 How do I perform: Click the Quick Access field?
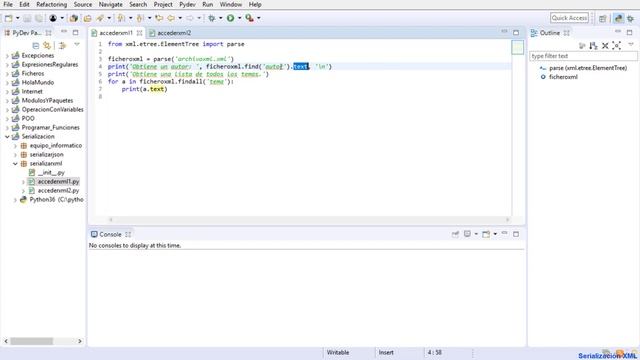569,18
